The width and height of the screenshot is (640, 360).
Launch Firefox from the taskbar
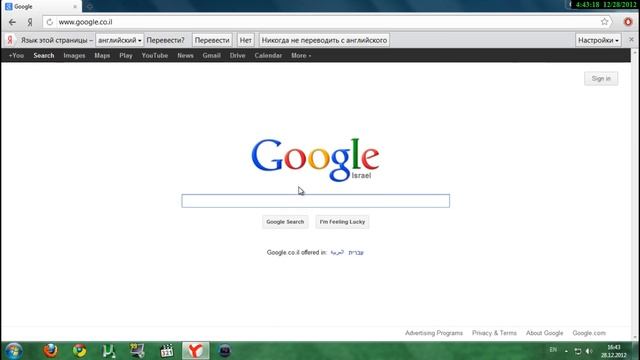50,351
